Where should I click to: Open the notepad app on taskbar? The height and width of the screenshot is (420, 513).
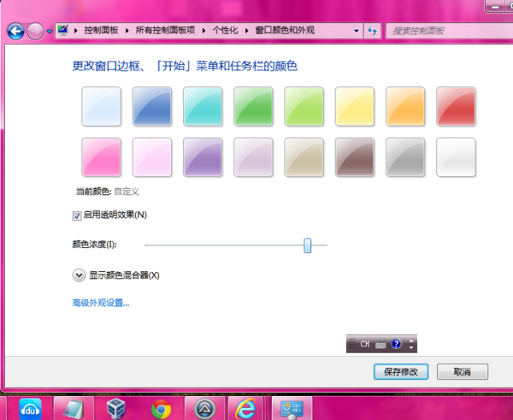pos(74,409)
